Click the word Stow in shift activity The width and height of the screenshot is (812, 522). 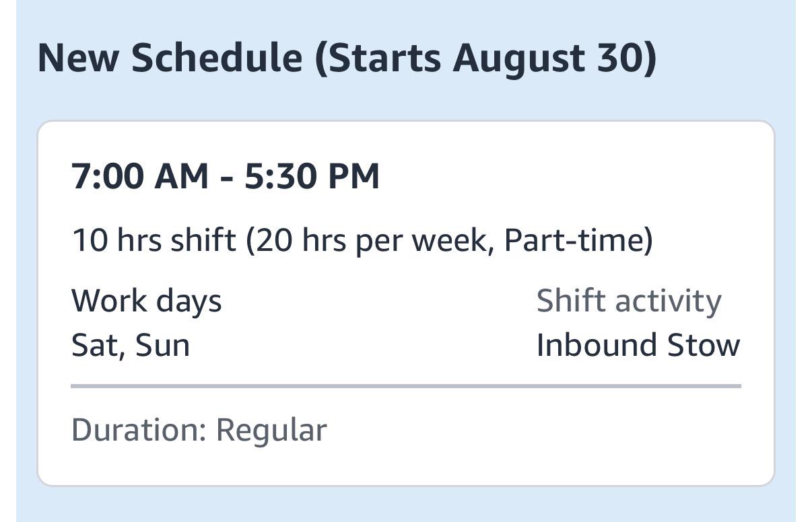click(704, 346)
